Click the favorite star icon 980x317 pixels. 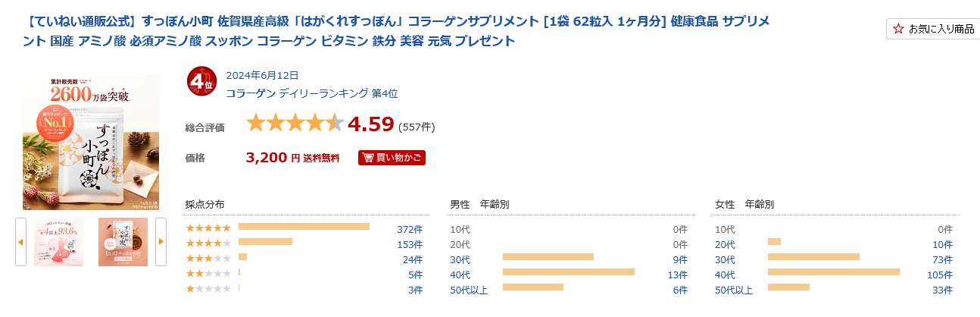898,29
